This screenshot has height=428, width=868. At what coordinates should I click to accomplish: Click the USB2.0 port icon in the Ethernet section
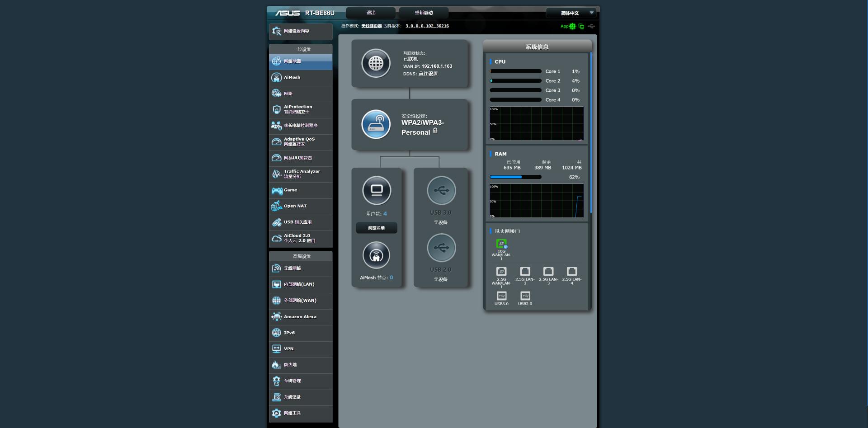coord(525,296)
